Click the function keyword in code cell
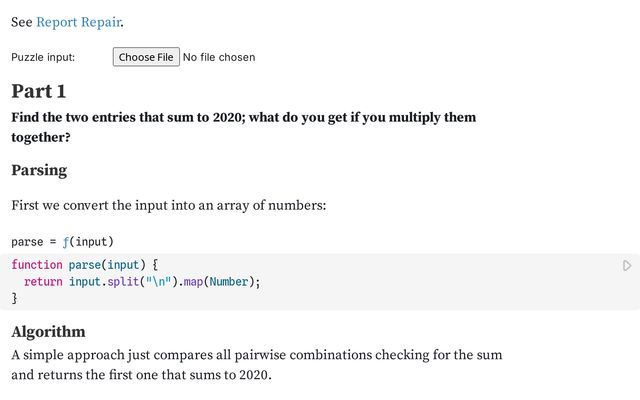This screenshot has height=400, width=640. tap(36, 265)
